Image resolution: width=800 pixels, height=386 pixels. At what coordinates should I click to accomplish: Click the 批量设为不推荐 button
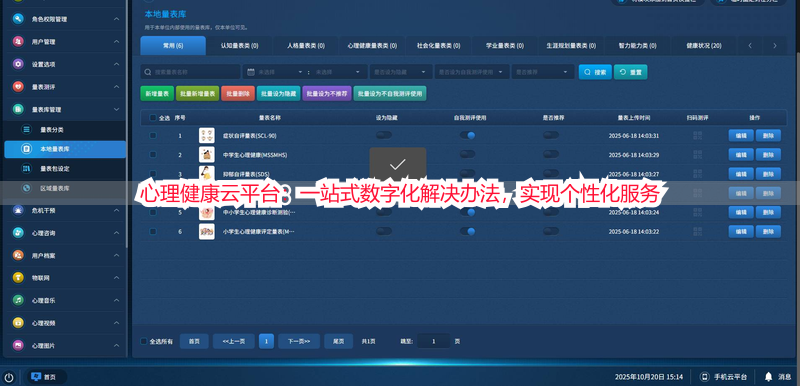point(327,93)
